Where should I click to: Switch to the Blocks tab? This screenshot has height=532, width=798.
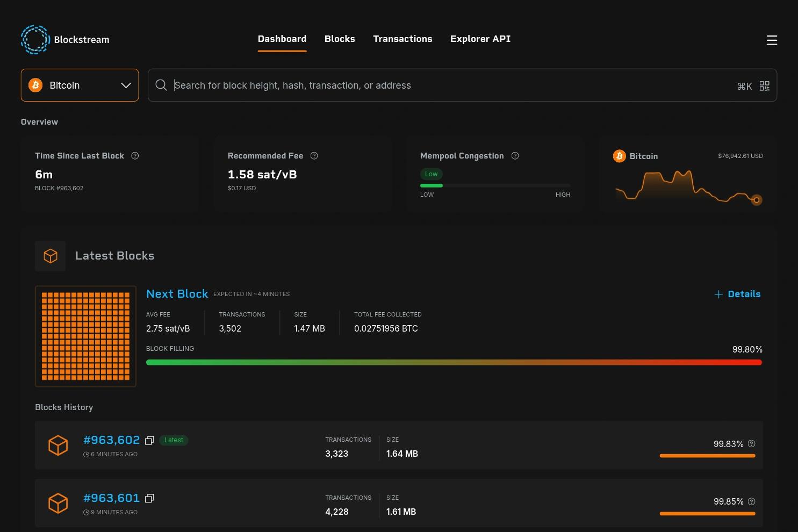340,39
